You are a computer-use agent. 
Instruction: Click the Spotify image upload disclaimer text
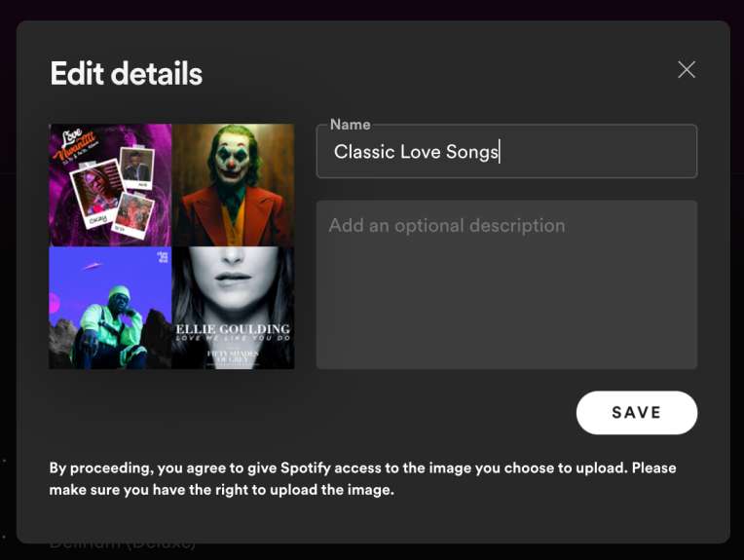[362, 478]
